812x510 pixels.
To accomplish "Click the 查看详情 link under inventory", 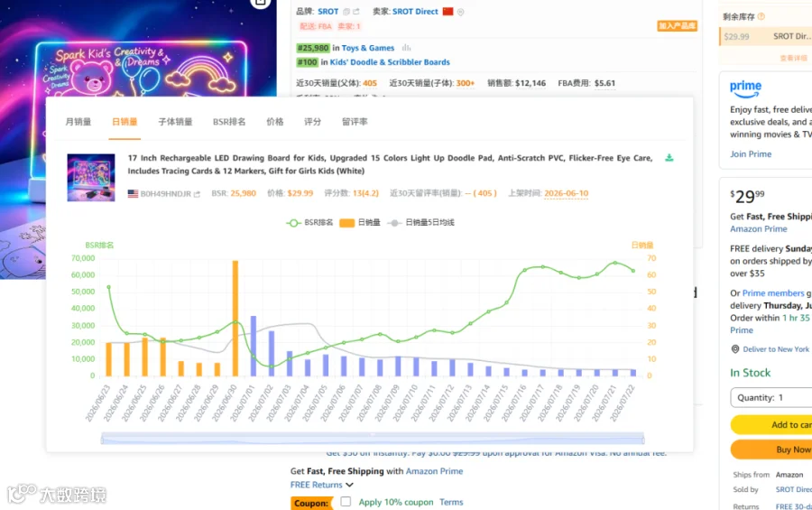I will pos(793,58).
